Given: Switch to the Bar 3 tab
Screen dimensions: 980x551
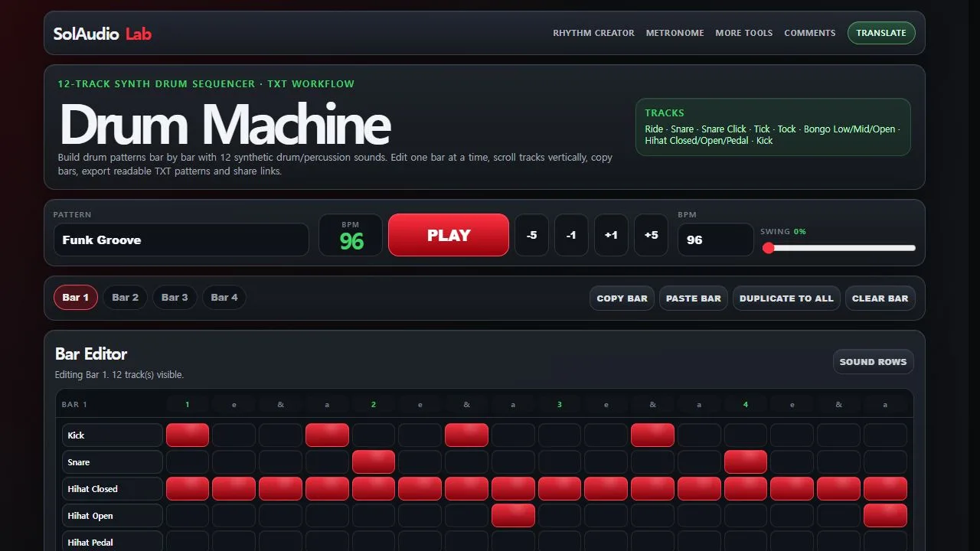Looking at the screenshot, I should click(x=175, y=298).
